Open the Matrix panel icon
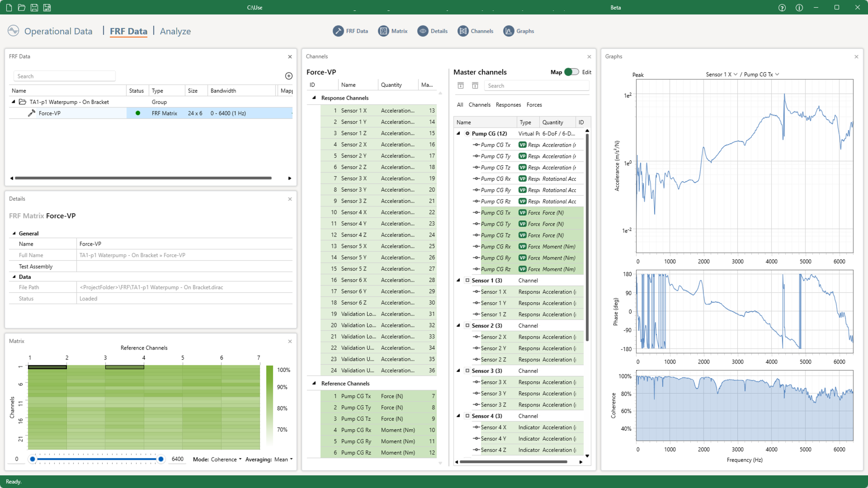 [383, 31]
